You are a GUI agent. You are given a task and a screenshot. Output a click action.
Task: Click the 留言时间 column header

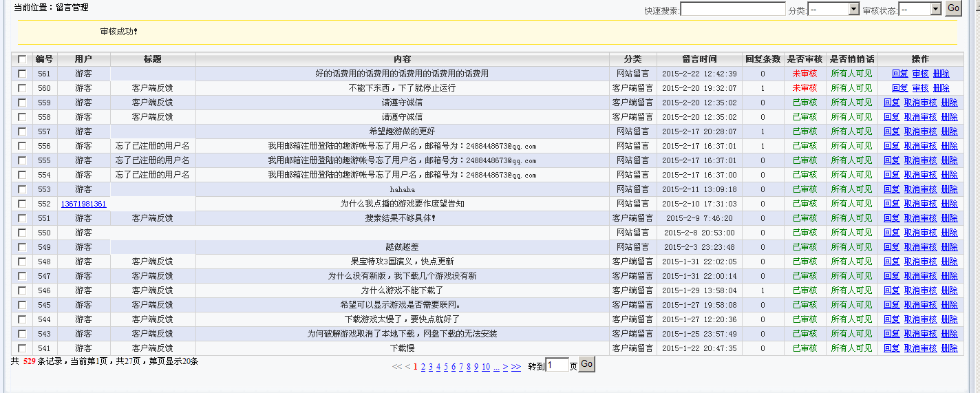pyautogui.click(x=699, y=59)
